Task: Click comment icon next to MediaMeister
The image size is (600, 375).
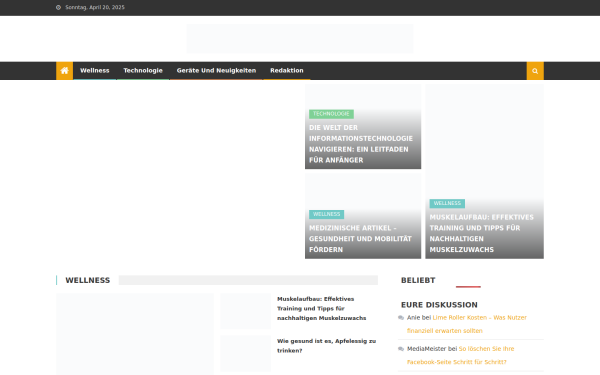Action: point(401,349)
